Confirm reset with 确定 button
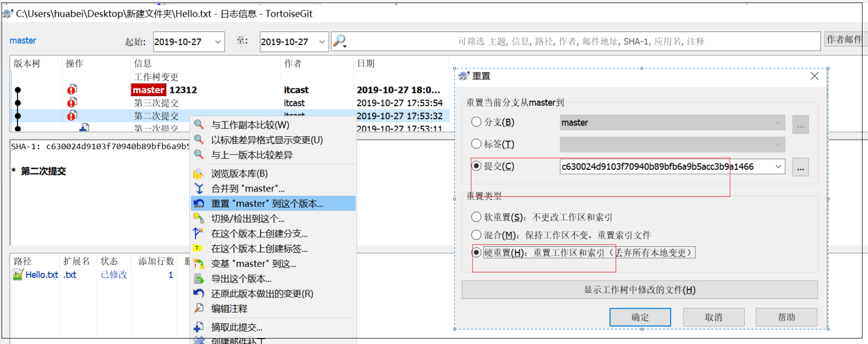 [x=640, y=317]
